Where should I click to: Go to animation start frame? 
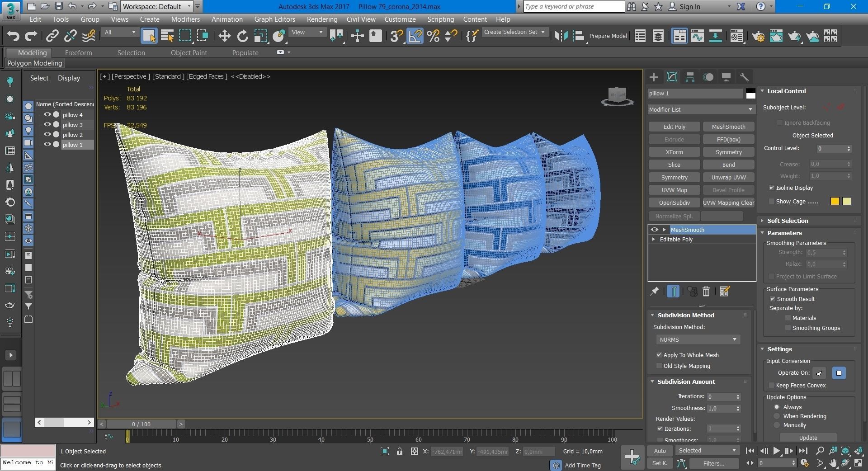tap(750, 451)
